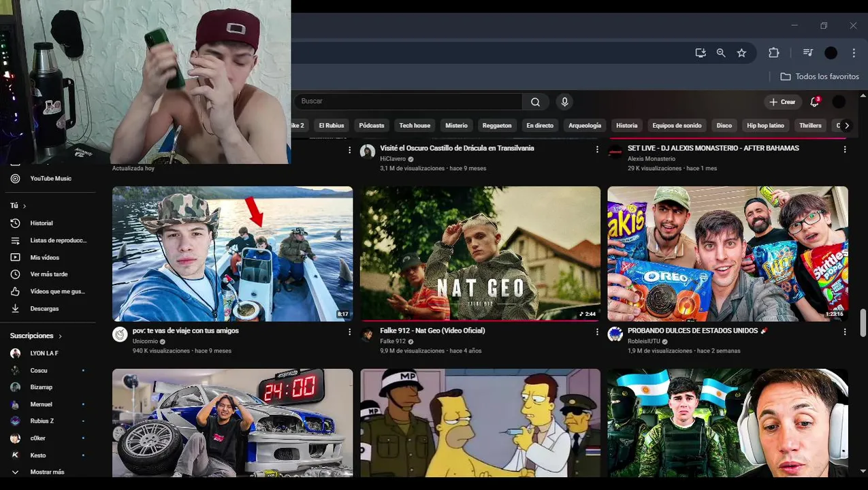Open the Unicornio channel avatar
This screenshot has width=868, height=490.
pos(120,334)
